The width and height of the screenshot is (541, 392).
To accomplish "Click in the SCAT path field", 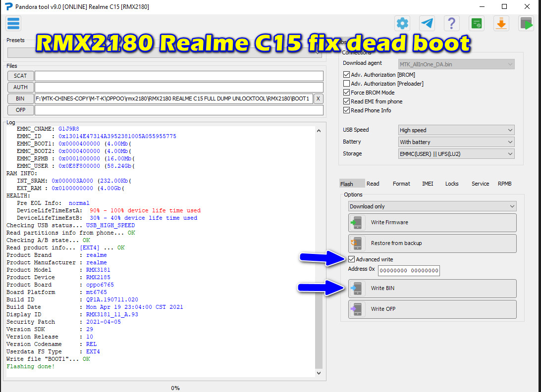I will [179, 76].
